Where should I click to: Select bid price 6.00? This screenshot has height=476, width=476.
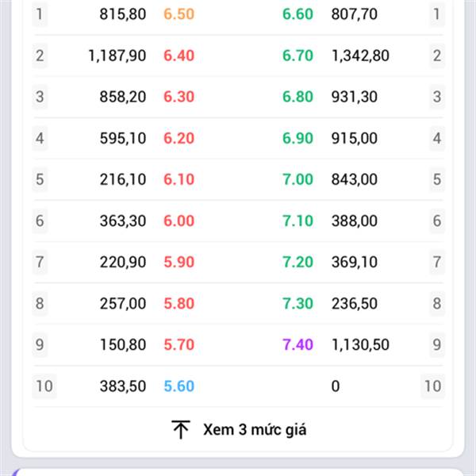[x=178, y=221]
